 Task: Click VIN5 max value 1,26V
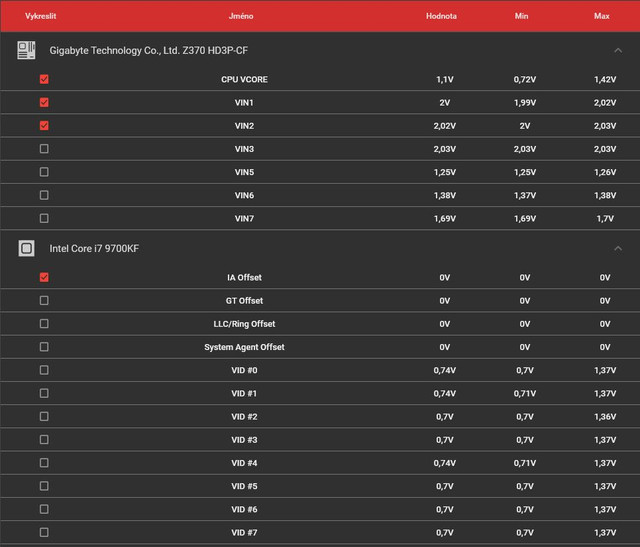coord(605,172)
